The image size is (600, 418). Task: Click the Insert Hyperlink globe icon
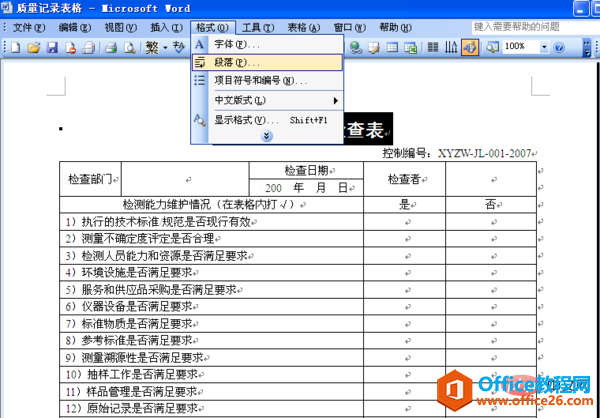[357, 47]
